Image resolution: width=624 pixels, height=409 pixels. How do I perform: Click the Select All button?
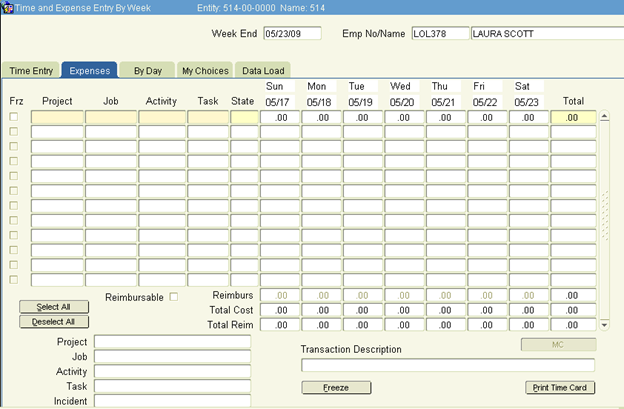coord(54,307)
